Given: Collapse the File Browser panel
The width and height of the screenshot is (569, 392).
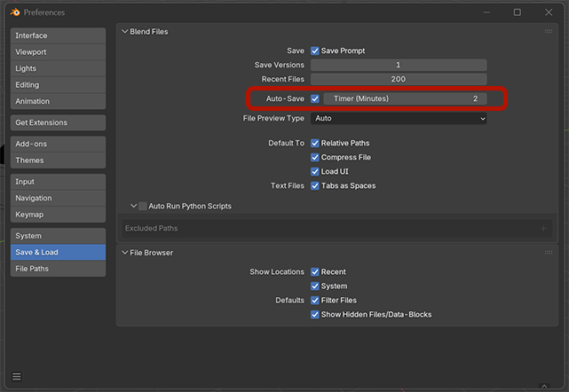Looking at the screenshot, I should [x=125, y=253].
